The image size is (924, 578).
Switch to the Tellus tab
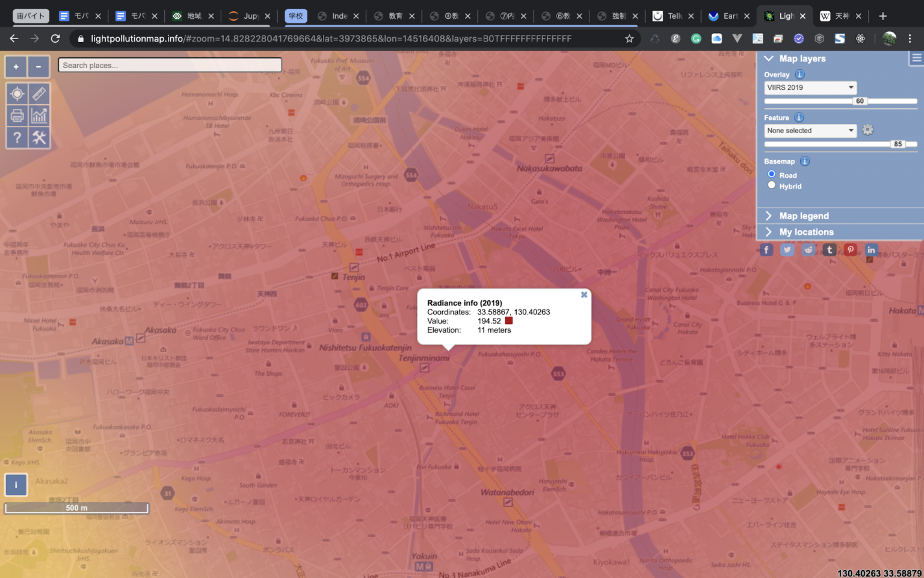click(673, 16)
